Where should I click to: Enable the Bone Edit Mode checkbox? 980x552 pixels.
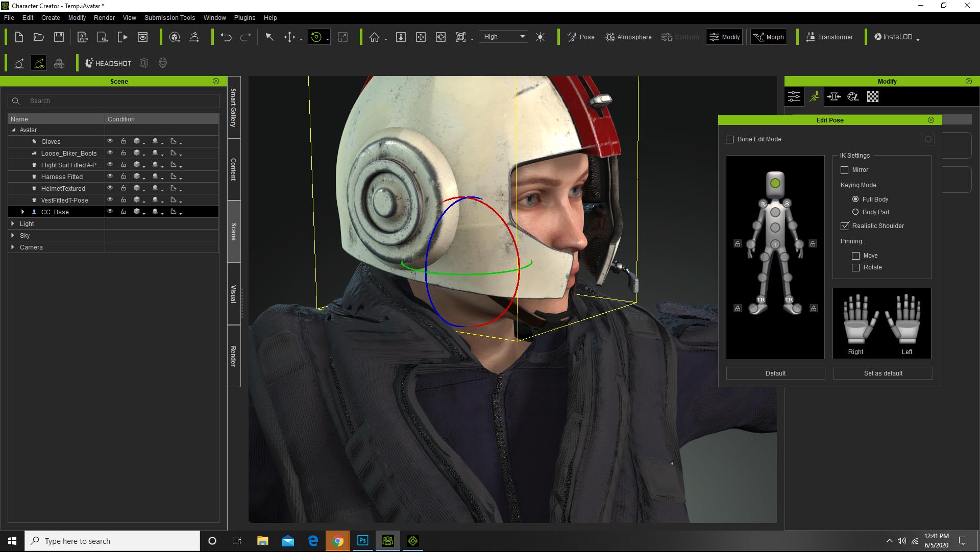[730, 139]
